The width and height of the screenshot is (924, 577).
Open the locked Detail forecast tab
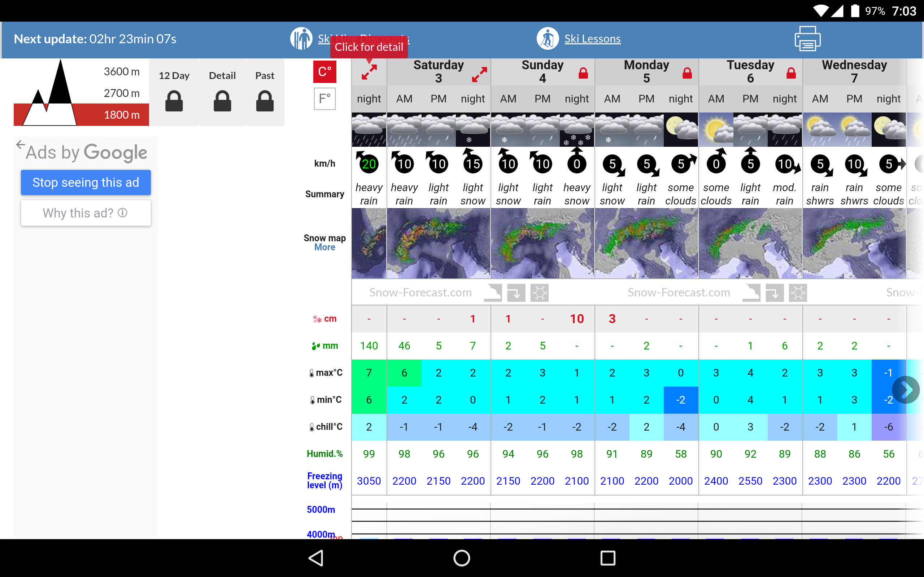point(222,93)
